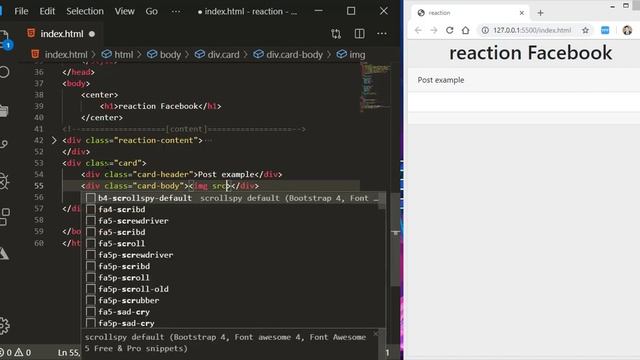Bookmark this page with the star icon
The image size is (640, 360).
[585, 30]
